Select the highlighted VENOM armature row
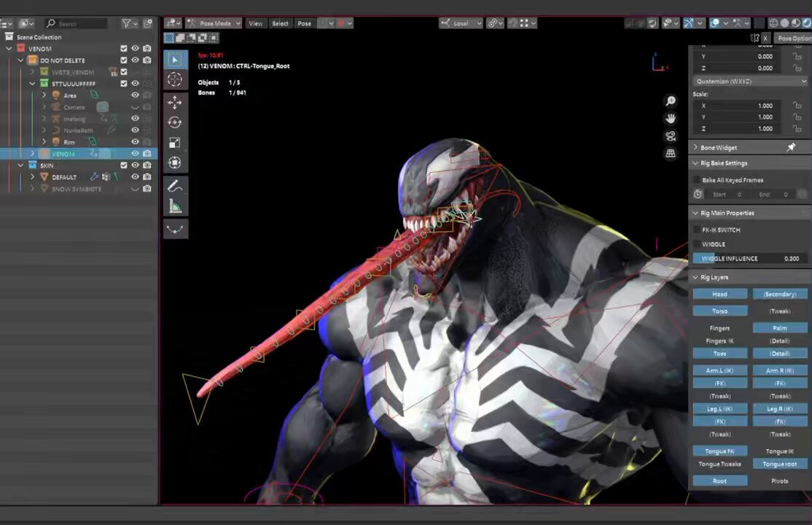Viewport: 812px width, 525px height. click(x=79, y=153)
